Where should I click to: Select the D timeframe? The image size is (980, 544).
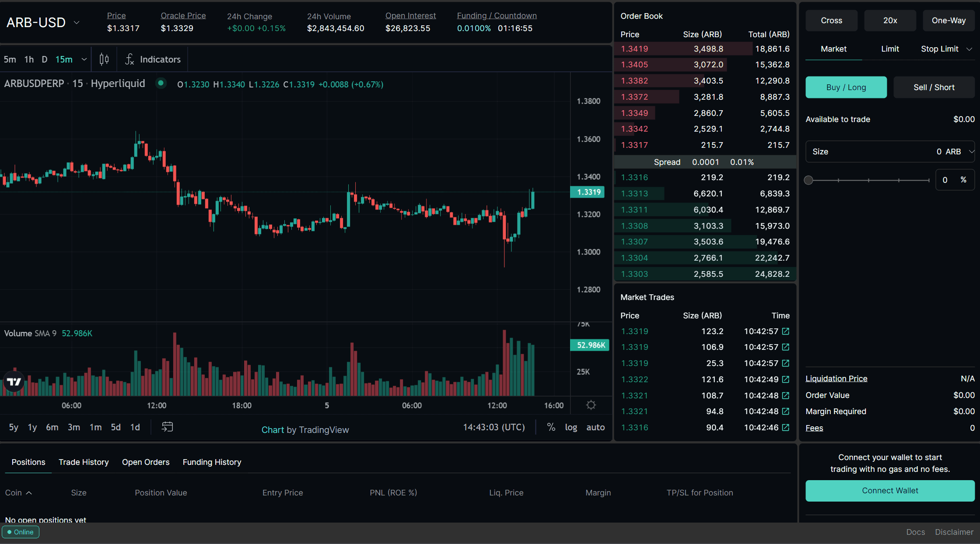pos(44,59)
